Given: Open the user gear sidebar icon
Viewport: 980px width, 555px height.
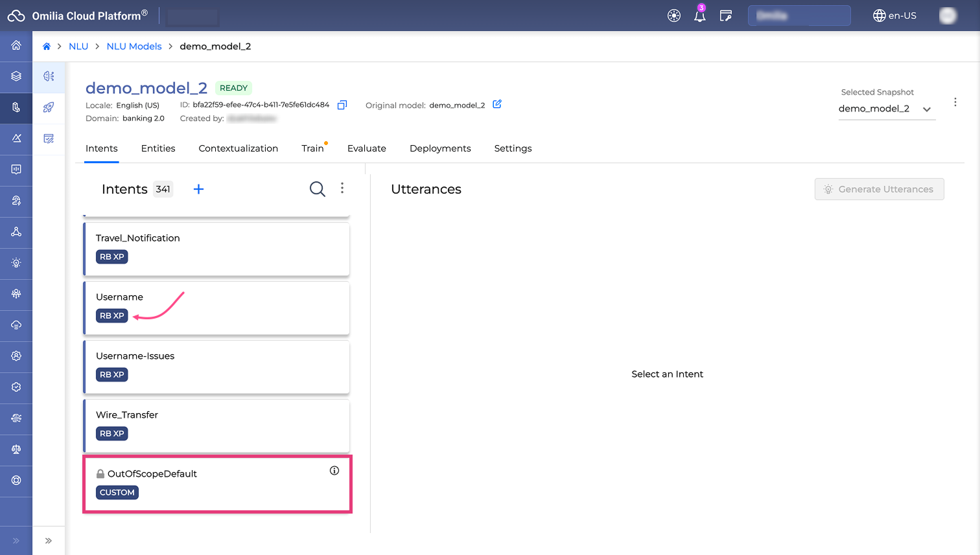Looking at the screenshot, I should point(16,356).
